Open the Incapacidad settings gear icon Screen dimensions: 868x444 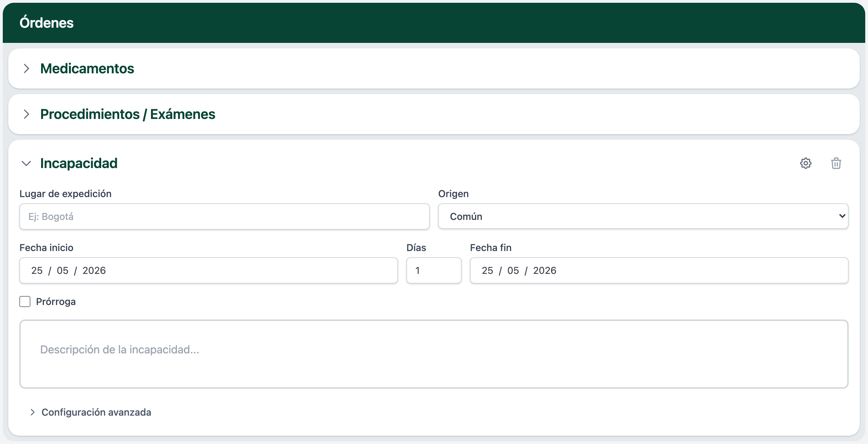[805, 163]
